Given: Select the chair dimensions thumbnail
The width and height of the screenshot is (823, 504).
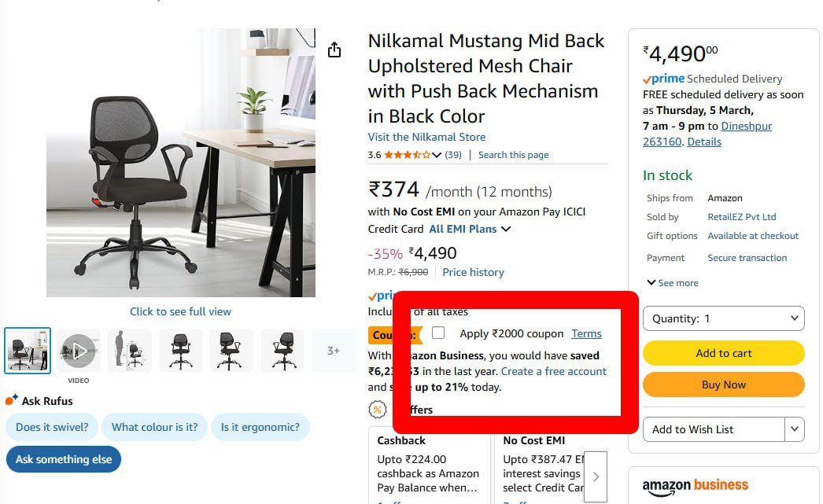Looking at the screenshot, I should tap(130, 351).
